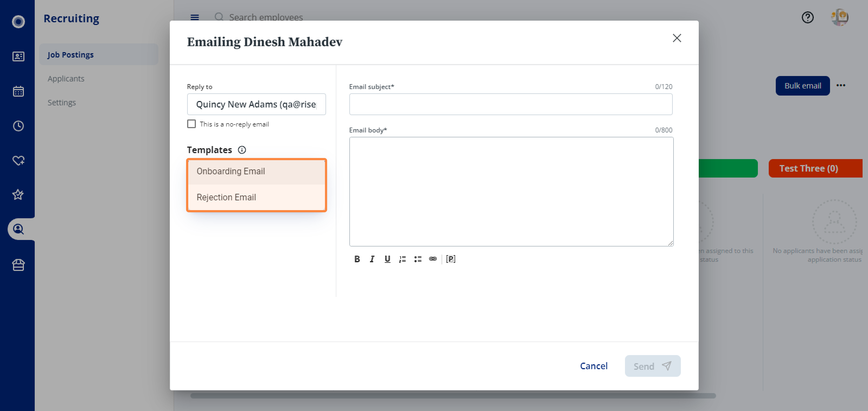Screen dimensions: 868x411
Task: Select the Rejection Email template
Action: (x=256, y=197)
